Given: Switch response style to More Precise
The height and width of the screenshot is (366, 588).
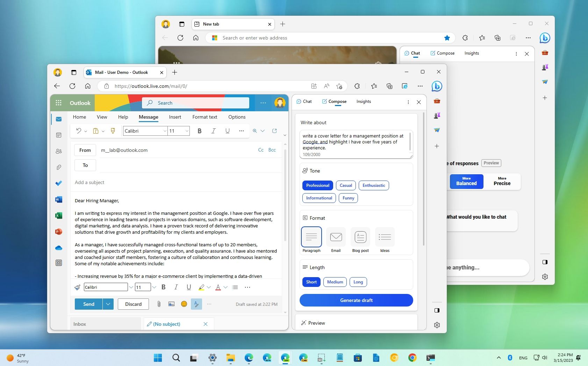Looking at the screenshot, I should click(x=502, y=181).
